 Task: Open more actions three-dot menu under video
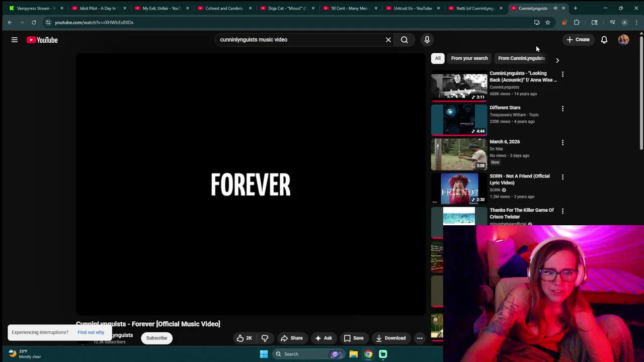point(420,338)
